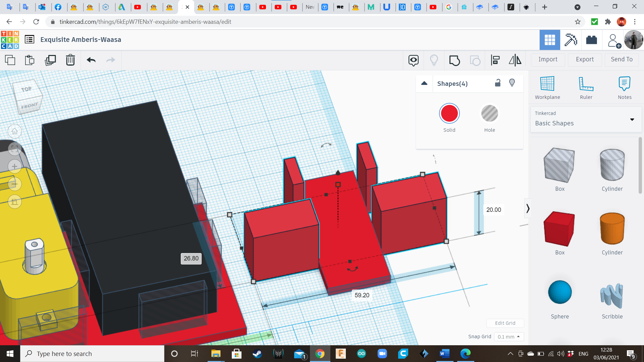Delete selection using the trash icon
This screenshot has width=644, height=362.
tap(70, 60)
